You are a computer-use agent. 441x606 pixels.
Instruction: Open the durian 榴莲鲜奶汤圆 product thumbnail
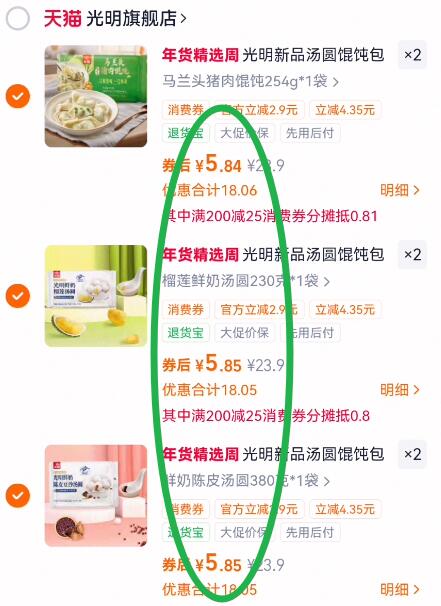96,296
